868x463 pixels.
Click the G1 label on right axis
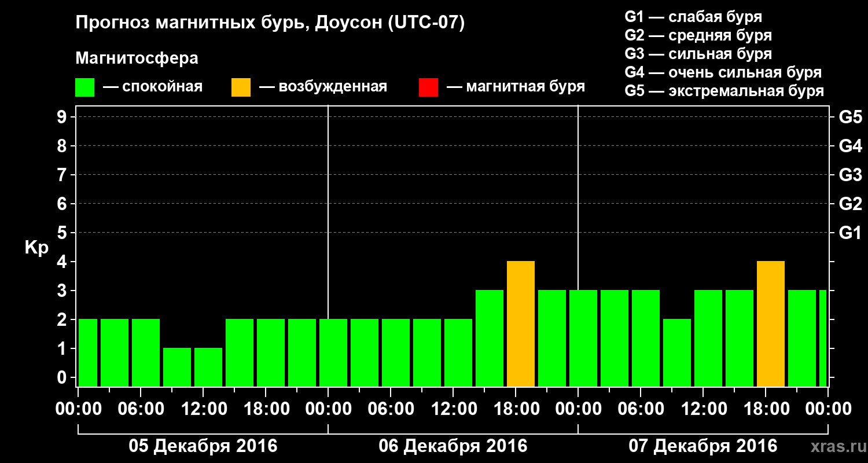[x=851, y=233]
